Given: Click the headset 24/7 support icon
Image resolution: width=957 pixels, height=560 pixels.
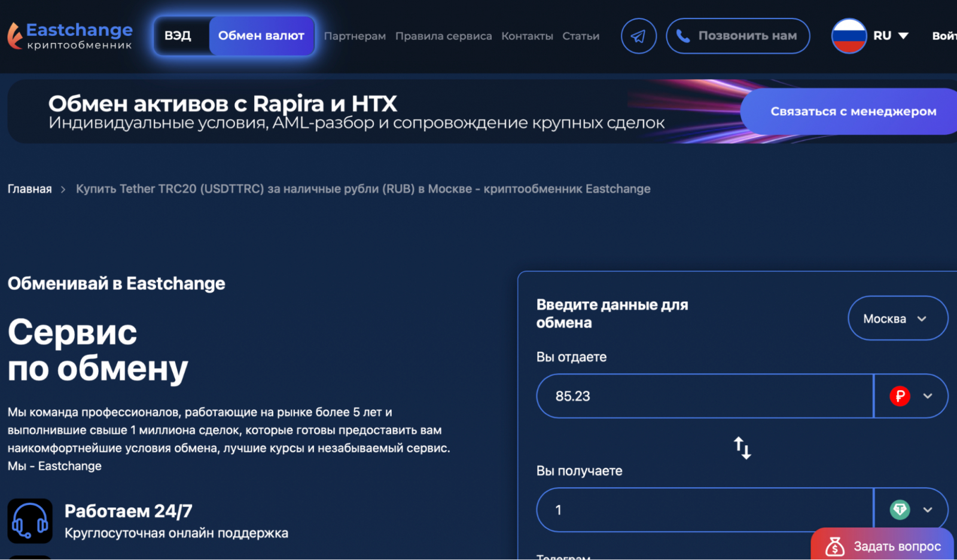Looking at the screenshot, I should 30,521.
